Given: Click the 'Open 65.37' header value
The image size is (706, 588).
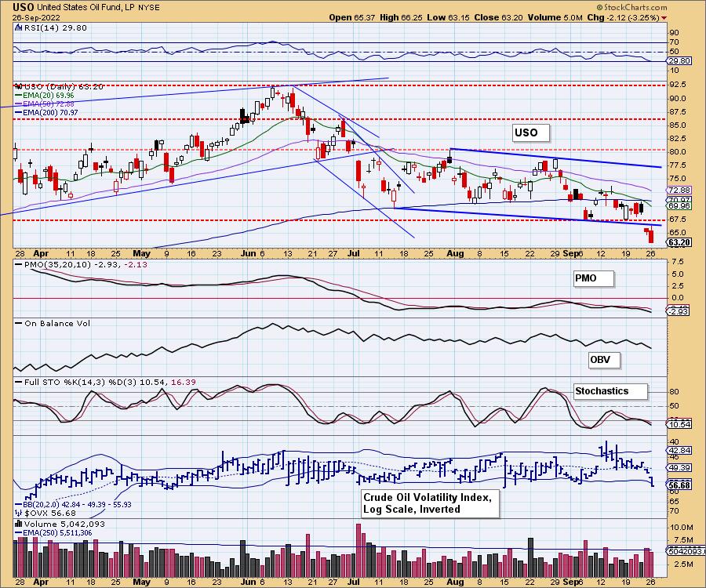Looking at the screenshot, I should coord(351,17).
